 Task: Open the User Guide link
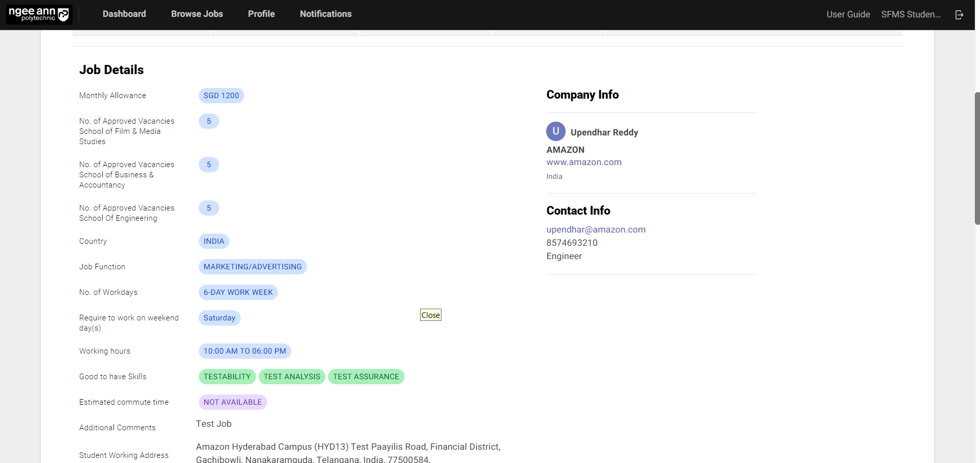click(848, 15)
